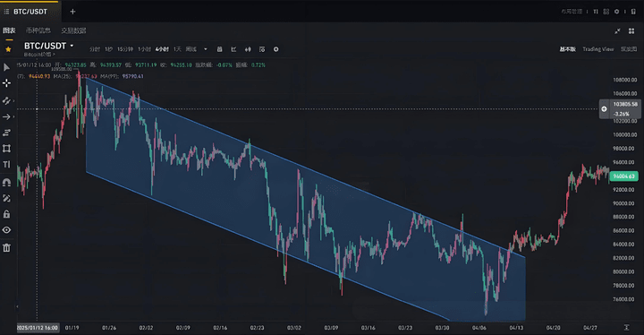Open the text annotation tool
644x335 pixels.
click(x=6, y=165)
